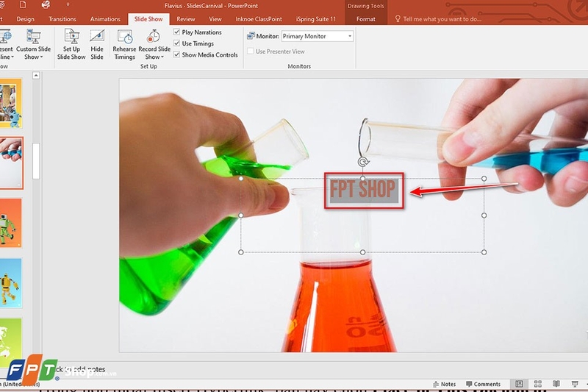This screenshot has height=392, width=588.
Task: Toggle the Notes pane button
Action: click(445, 384)
